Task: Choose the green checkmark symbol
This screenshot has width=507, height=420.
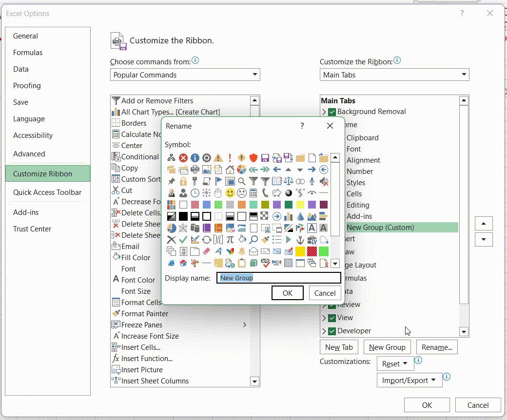Action: [183, 239]
